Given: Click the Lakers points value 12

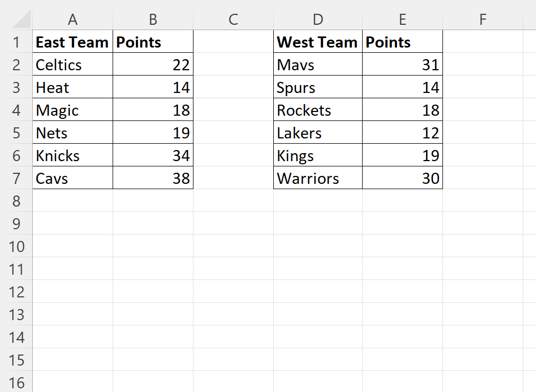Looking at the screenshot, I should (x=402, y=133).
